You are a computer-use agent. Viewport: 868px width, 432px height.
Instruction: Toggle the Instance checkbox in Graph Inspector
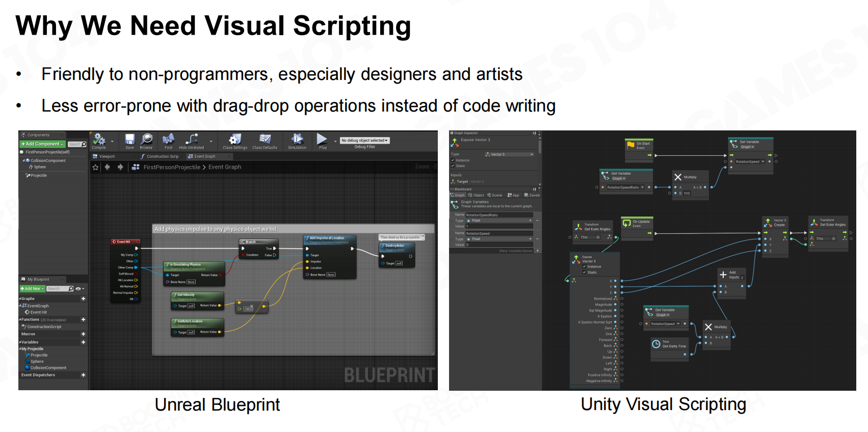point(453,160)
